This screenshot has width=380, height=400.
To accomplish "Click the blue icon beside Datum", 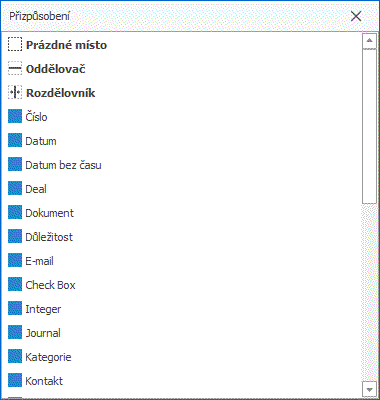I will click(15, 141).
